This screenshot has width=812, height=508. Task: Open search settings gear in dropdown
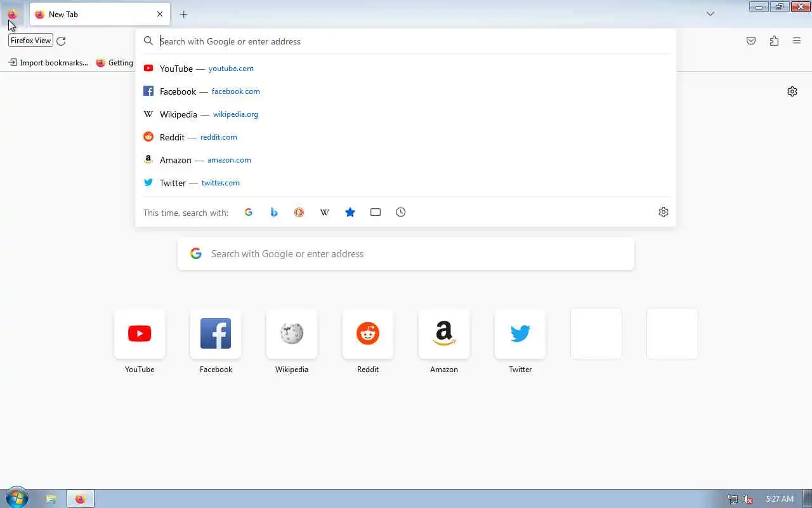point(664,212)
